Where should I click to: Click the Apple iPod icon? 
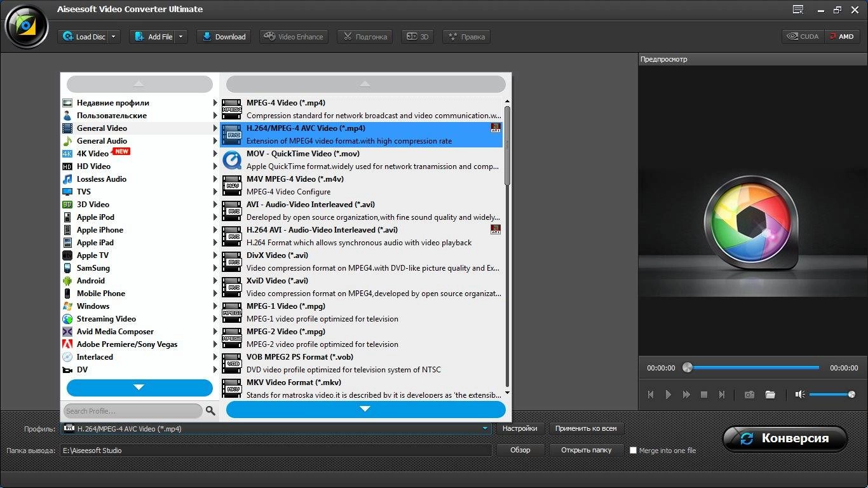pyautogui.click(x=67, y=217)
